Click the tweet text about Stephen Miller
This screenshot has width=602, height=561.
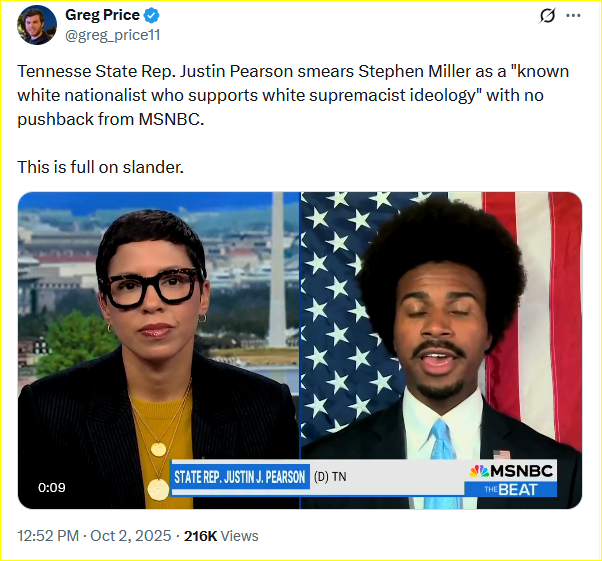coord(293,95)
